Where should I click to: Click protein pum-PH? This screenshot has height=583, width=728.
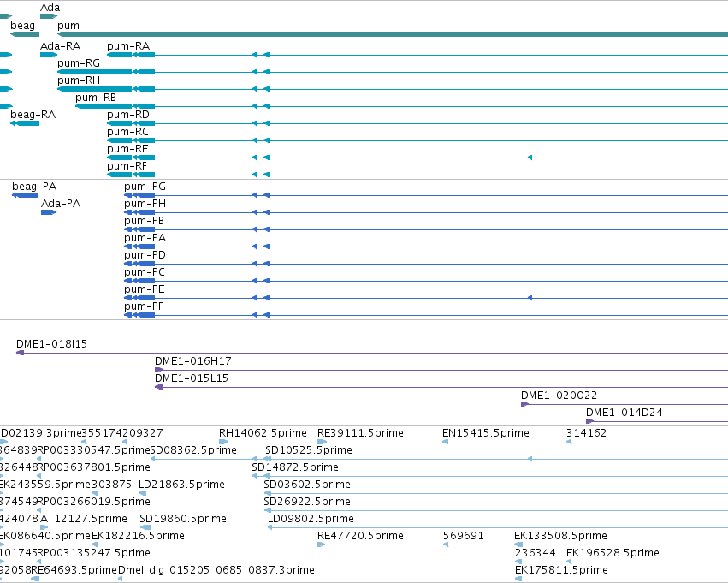click(x=145, y=204)
